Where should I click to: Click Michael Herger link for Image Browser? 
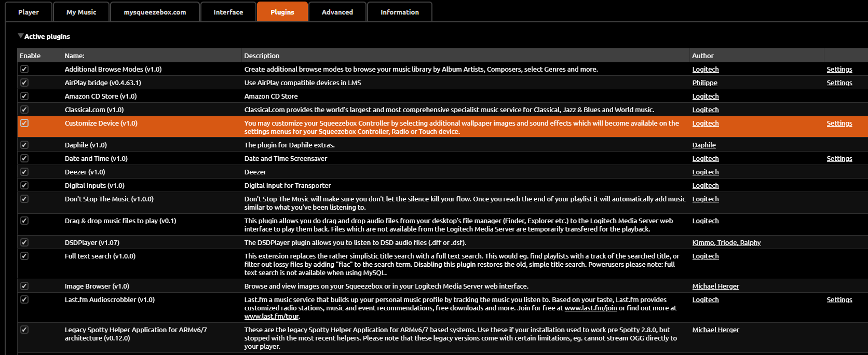click(716, 286)
